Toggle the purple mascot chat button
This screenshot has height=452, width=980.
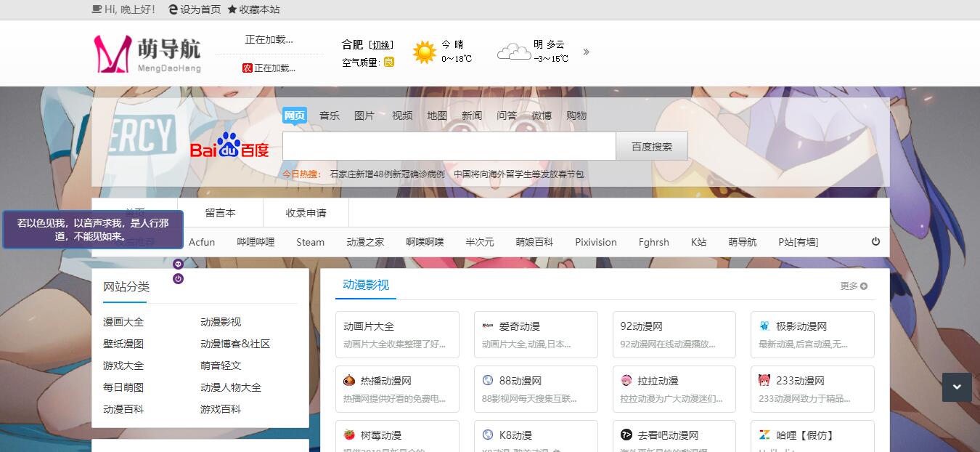click(179, 264)
